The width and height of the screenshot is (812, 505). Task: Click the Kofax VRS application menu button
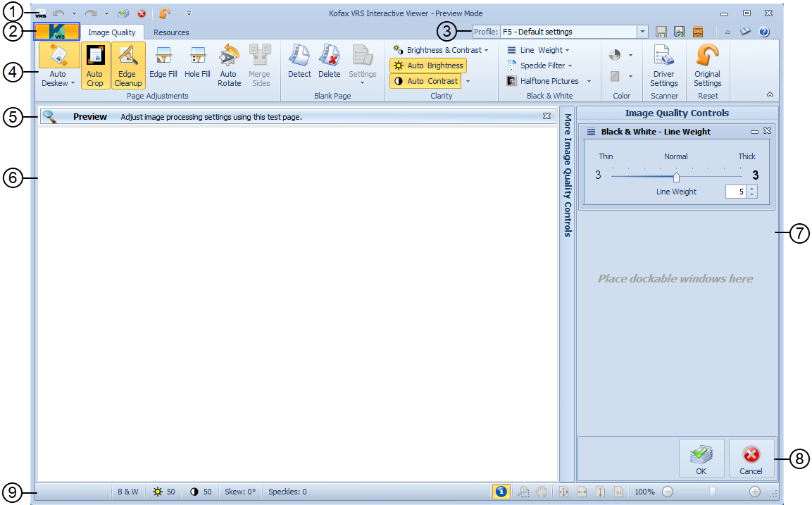pyautogui.click(x=57, y=32)
